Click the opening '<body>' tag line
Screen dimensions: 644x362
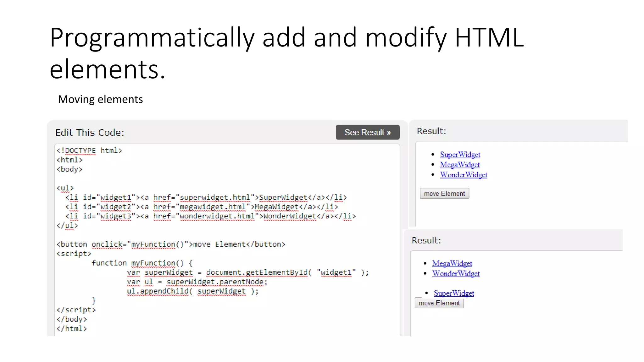(x=69, y=169)
